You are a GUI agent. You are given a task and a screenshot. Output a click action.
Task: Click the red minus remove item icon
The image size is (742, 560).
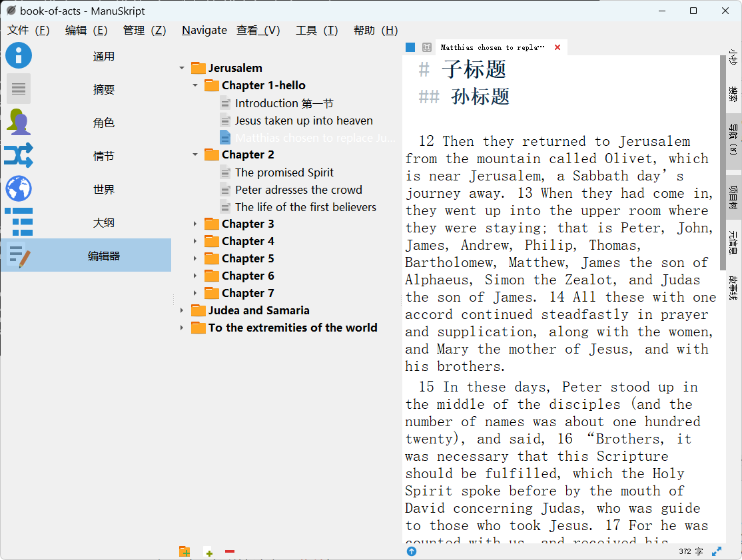230,551
